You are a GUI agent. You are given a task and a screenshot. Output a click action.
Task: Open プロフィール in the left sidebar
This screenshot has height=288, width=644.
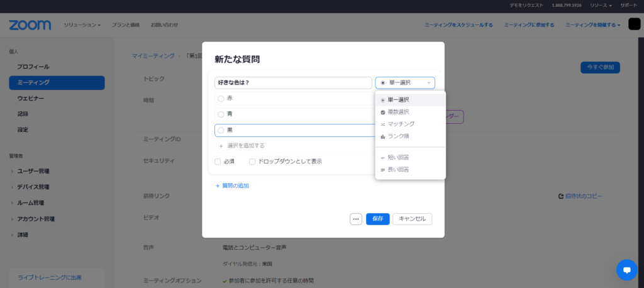click(33, 67)
